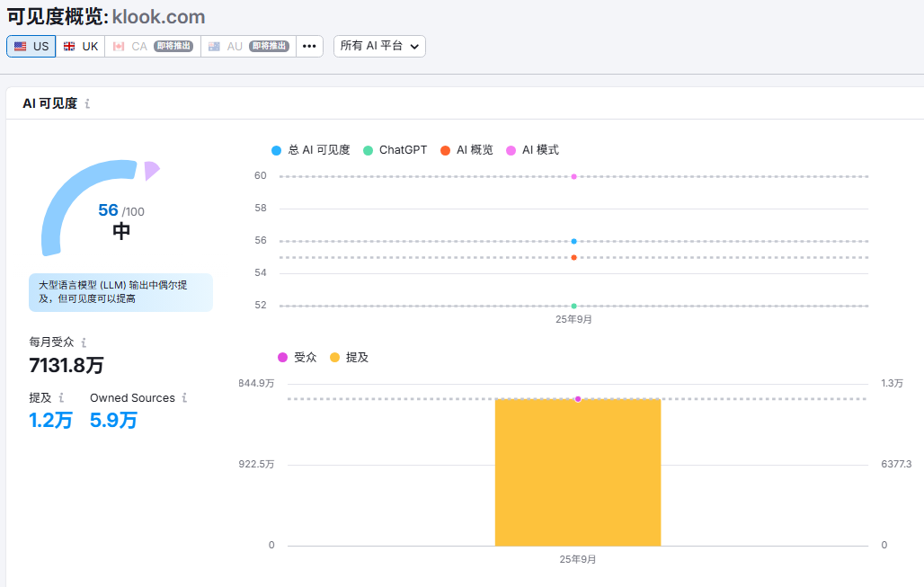The height and width of the screenshot is (587, 924).
Task: Toggle the 受众 legend item
Action: point(298,357)
